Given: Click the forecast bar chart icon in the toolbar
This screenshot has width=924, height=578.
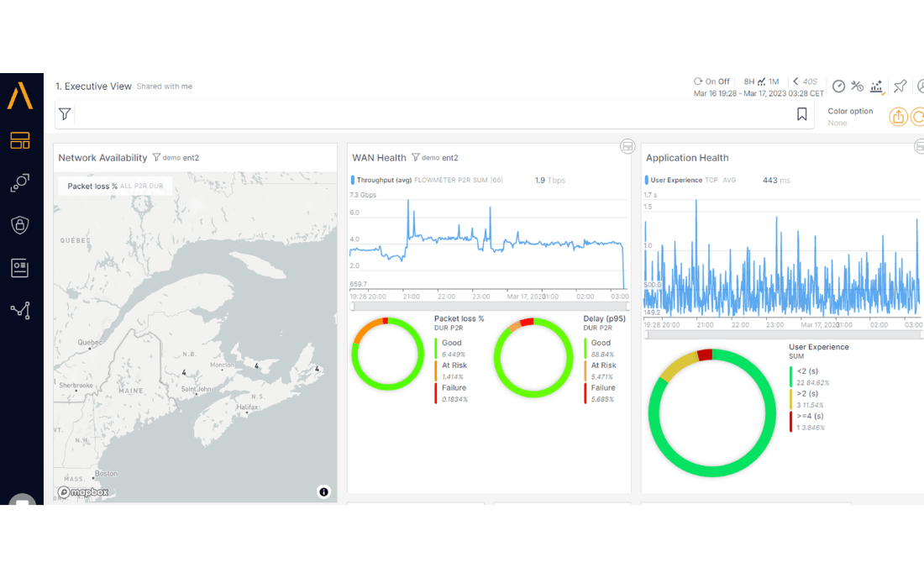Looking at the screenshot, I should click(877, 86).
